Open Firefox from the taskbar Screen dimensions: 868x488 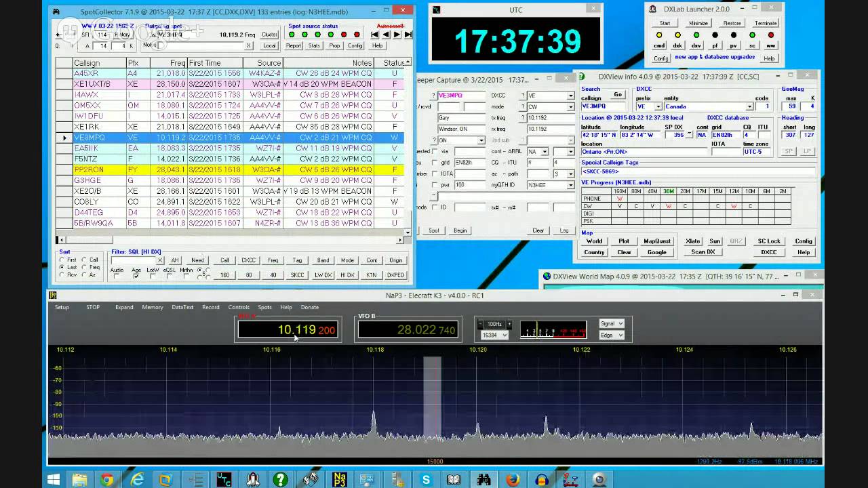click(513, 480)
